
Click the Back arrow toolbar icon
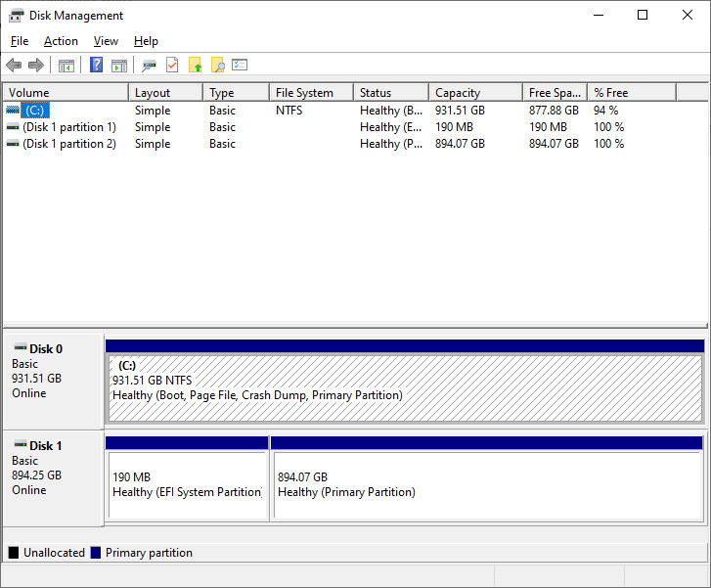[x=14, y=66]
